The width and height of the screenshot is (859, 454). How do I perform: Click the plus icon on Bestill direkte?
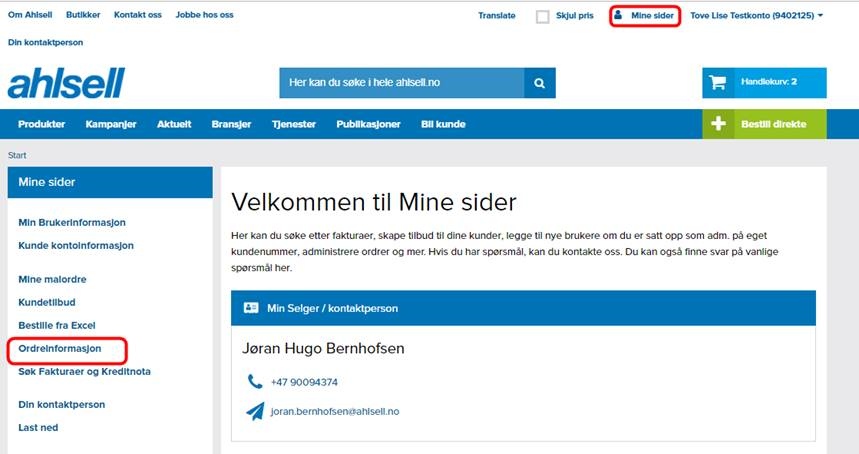pyautogui.click(x=718, y=124)
